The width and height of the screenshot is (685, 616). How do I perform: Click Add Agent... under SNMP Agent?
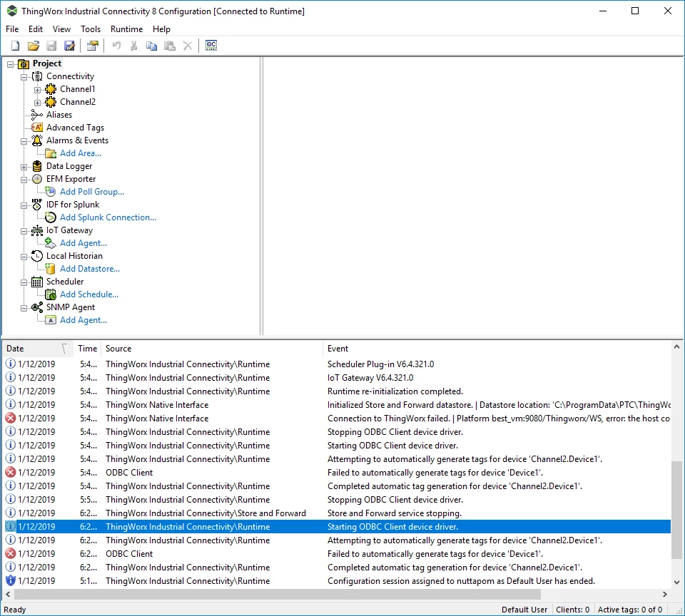(x=83, y=320)
